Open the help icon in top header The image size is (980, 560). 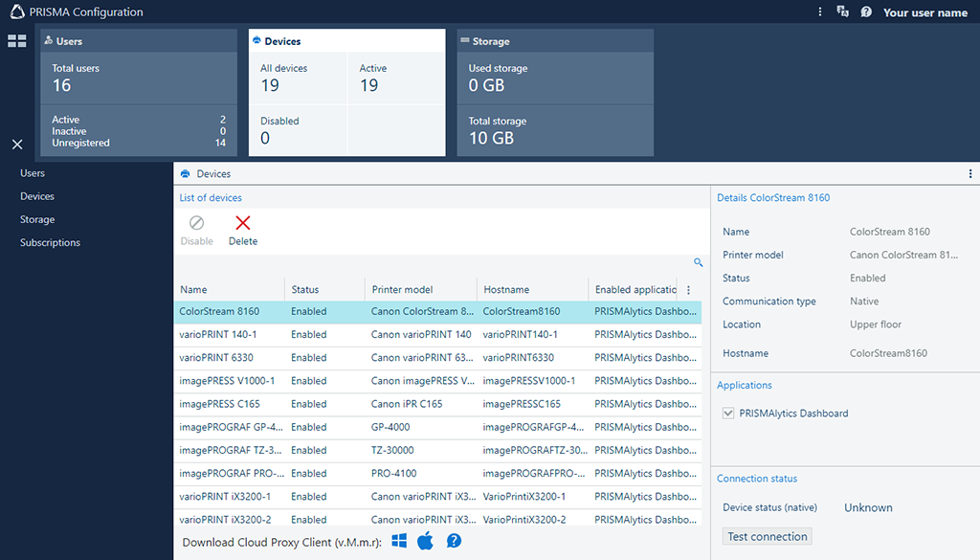click(866, 12)
